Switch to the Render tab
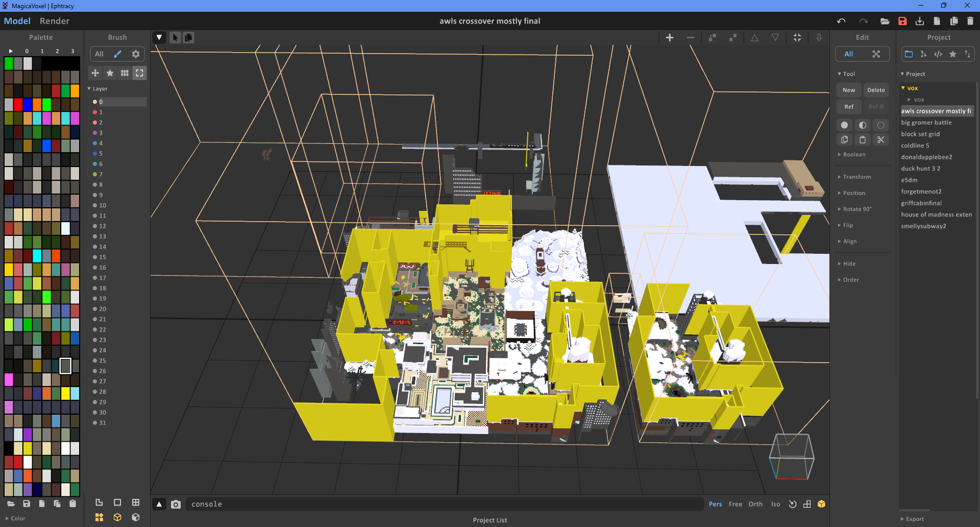The image size is (980, 527). [55, 21]
